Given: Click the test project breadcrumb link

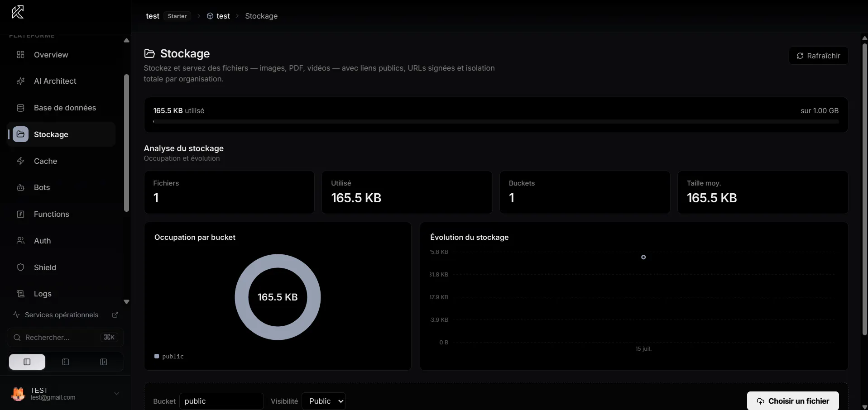Looking at the screenshot, I should pyautogui.click(x=218, y=16).
